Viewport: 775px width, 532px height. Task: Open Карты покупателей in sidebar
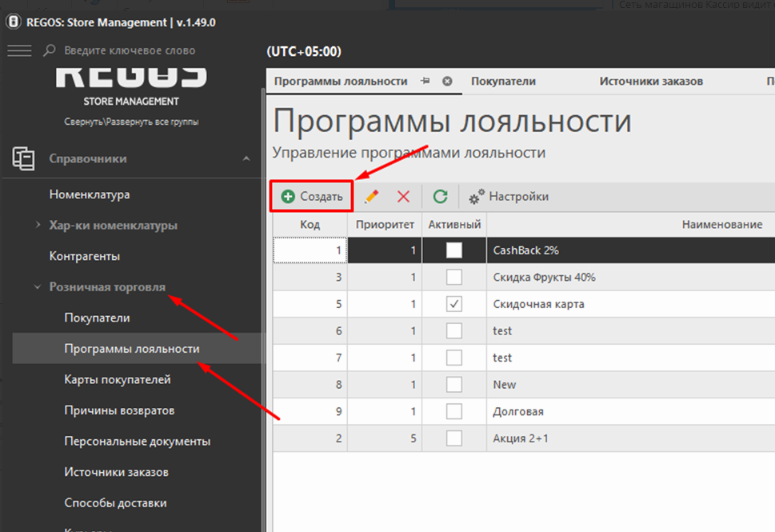[x=118, y=380]
